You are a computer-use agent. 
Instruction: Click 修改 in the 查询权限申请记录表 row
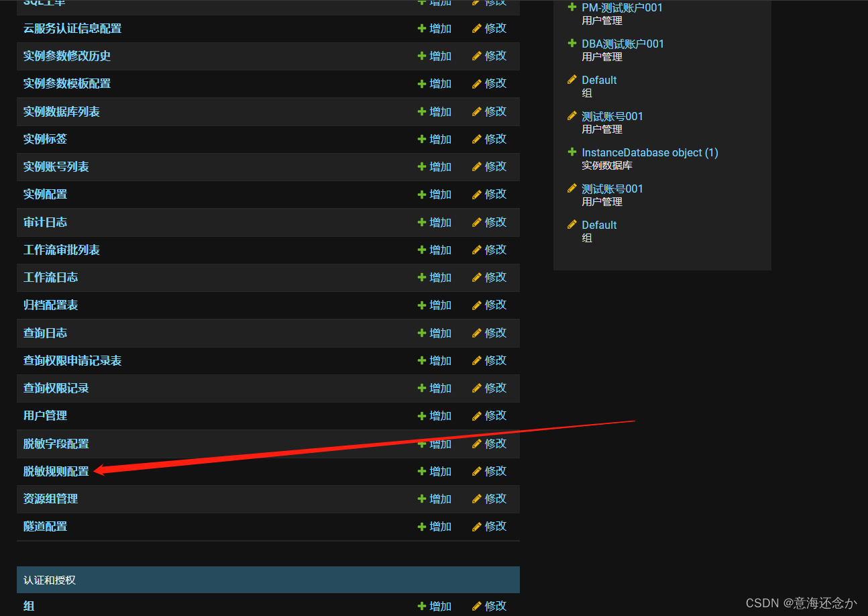(490, 360)
